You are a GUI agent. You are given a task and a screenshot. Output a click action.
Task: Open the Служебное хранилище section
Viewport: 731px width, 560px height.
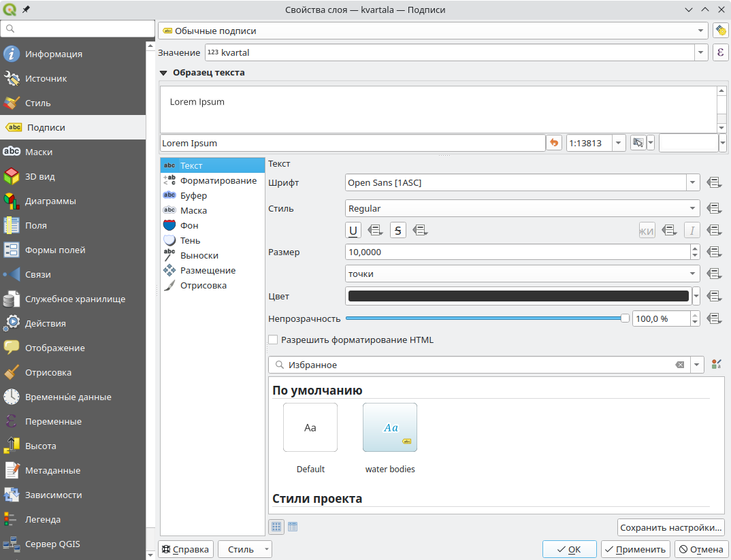click(x=73, y=299)
